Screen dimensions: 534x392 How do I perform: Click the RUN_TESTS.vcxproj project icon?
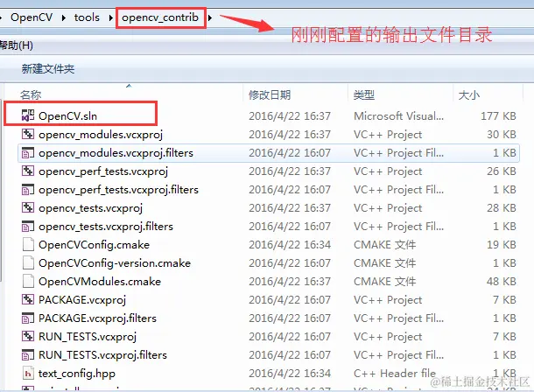[28, 336]
